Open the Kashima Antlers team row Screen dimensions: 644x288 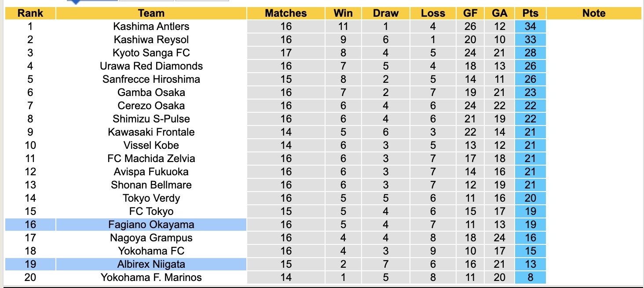click(x=151, y=26)
